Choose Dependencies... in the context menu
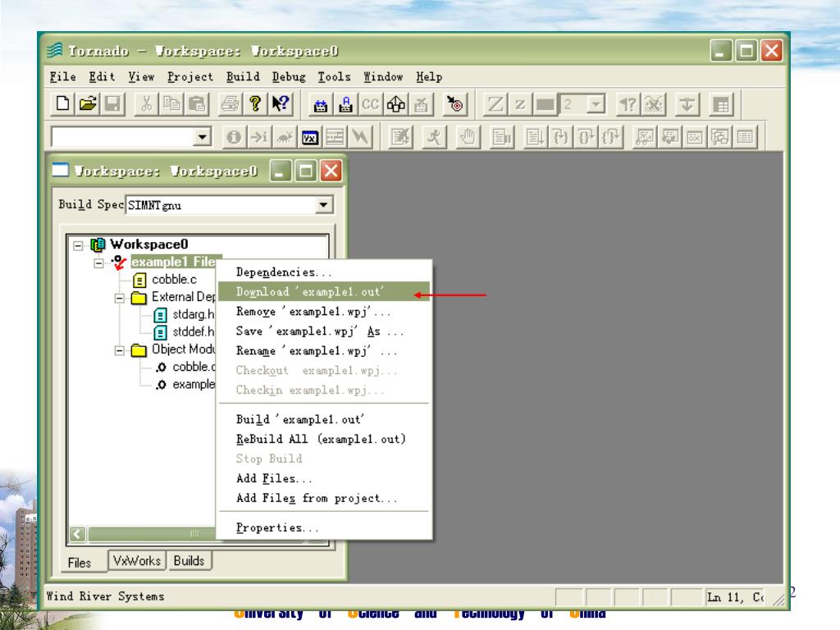 click(x=323, y=272)
